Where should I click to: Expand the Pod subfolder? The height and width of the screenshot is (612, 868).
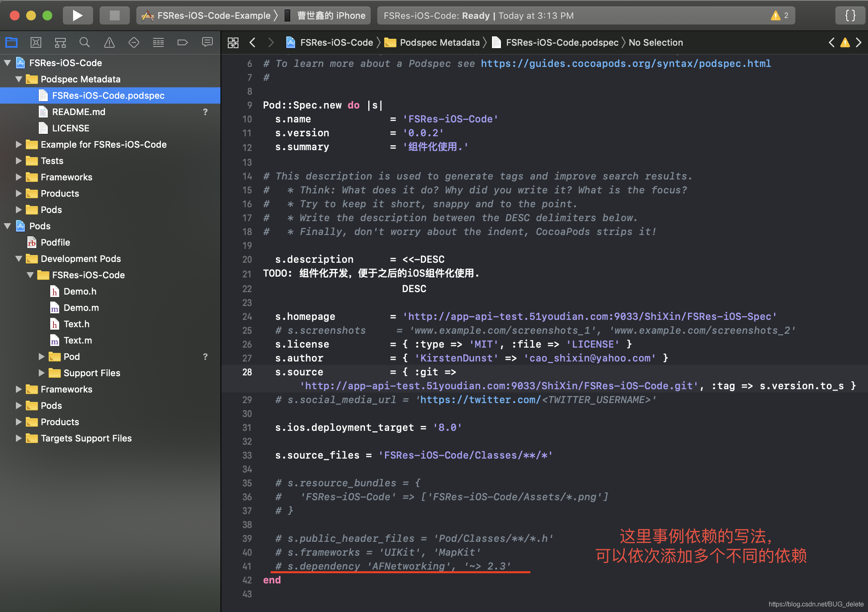42,357
